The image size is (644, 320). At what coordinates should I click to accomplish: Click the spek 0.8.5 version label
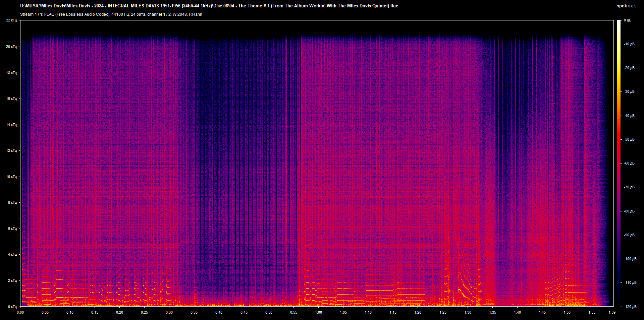coord(627,6)
